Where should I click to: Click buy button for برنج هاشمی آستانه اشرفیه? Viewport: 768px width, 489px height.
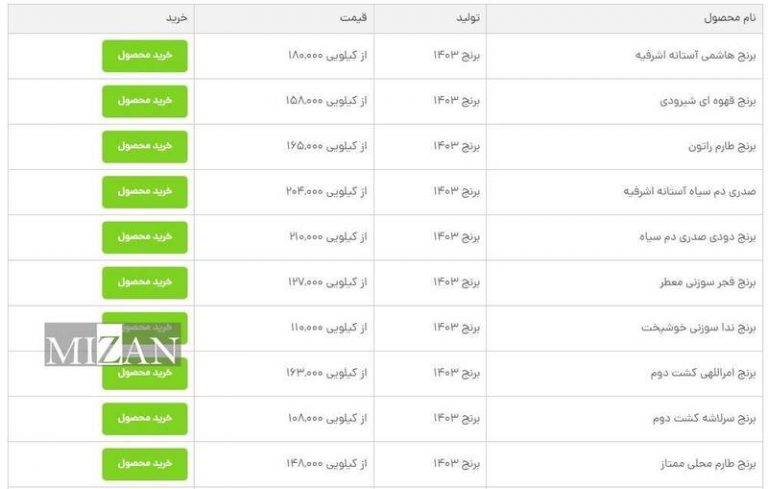click(x=145, y=55)
